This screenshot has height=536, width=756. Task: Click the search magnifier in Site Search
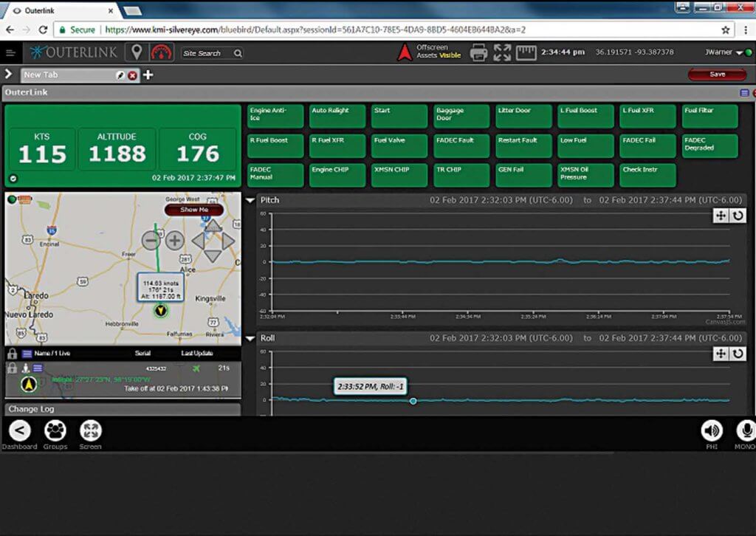238,53
